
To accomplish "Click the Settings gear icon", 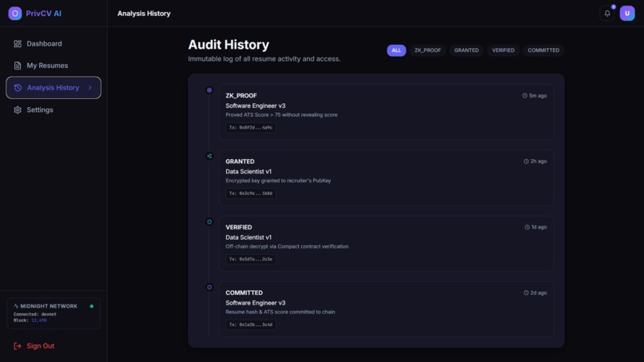I will (x=18, y=109).
